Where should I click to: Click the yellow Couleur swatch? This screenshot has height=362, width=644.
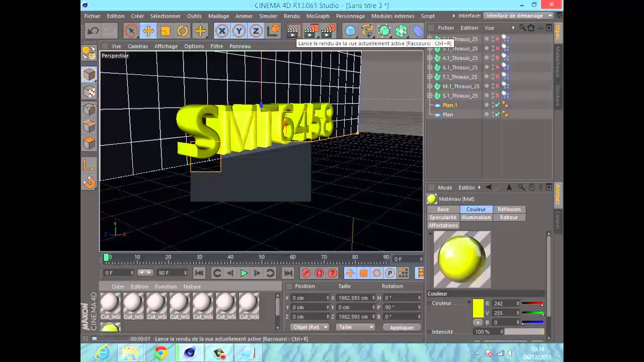tap(478, 308)
